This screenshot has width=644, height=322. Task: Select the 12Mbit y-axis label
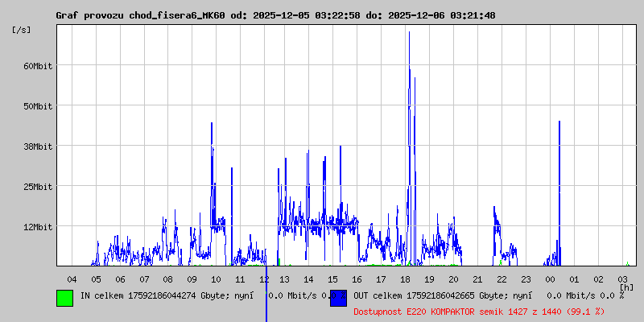tap(38, 227)
